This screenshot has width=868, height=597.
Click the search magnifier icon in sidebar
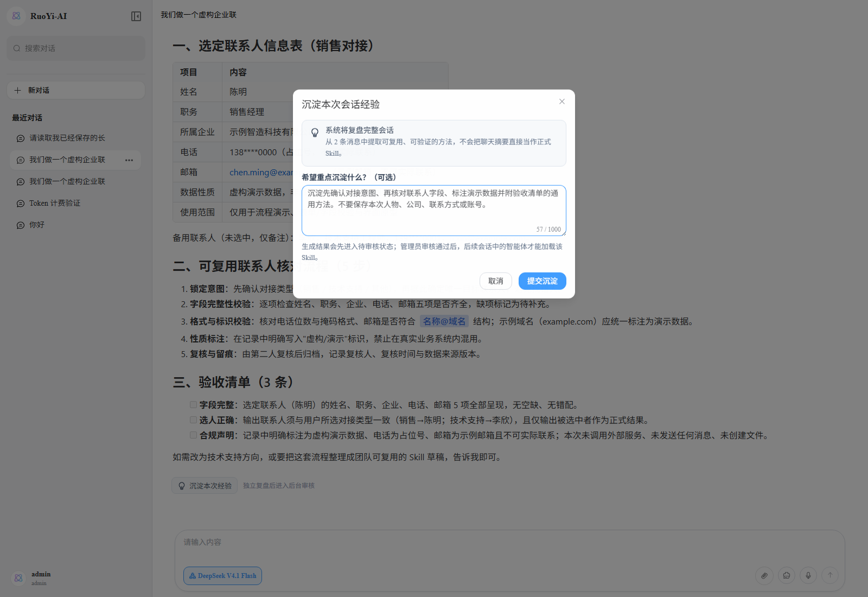(x=17, y=48)
